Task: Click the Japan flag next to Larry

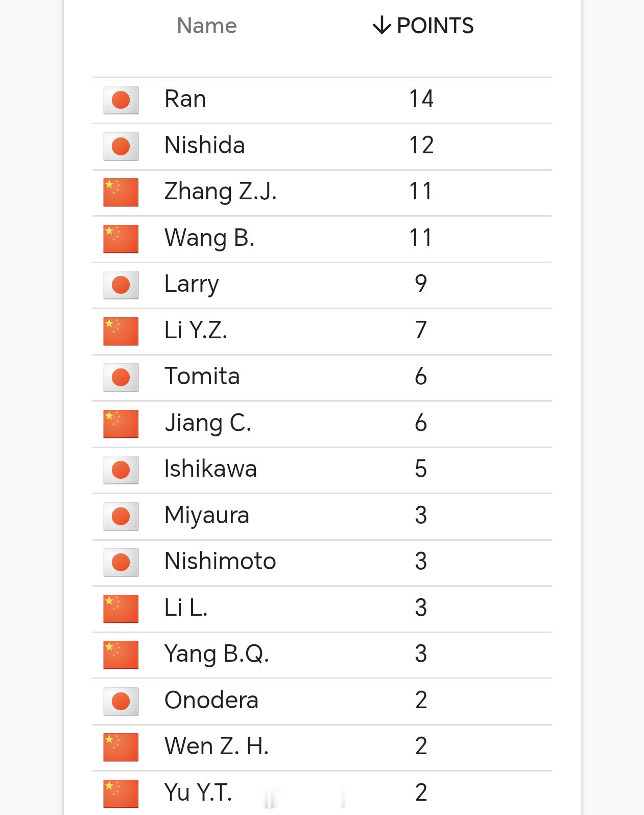Action: click(121, 285)
